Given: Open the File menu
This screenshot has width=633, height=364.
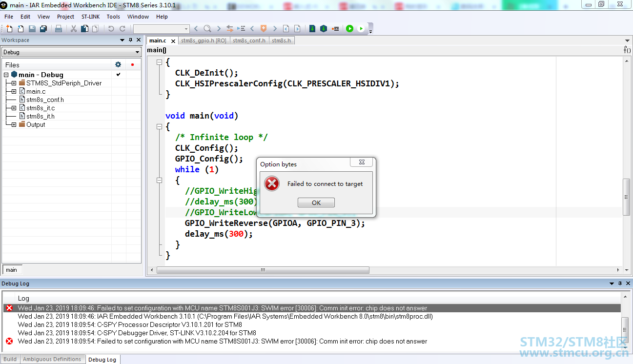Looking at the screenshot, I should (x=9, y=17).
